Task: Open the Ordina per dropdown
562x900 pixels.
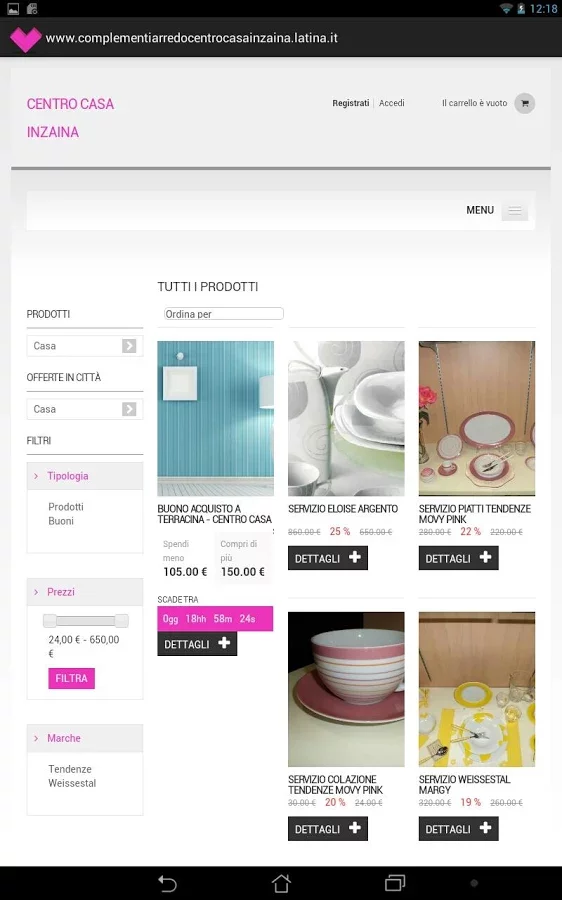Action: coord(223,313)
